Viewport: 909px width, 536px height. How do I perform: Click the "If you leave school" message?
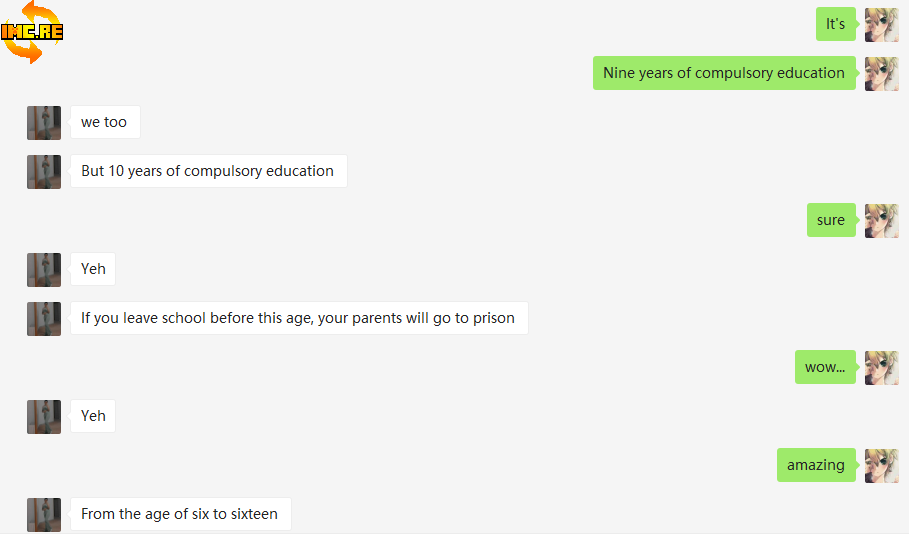[298, 319]
